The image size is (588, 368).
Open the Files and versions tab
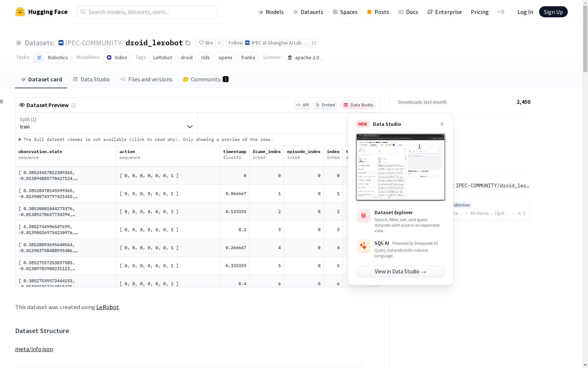(x=146, y=79)
